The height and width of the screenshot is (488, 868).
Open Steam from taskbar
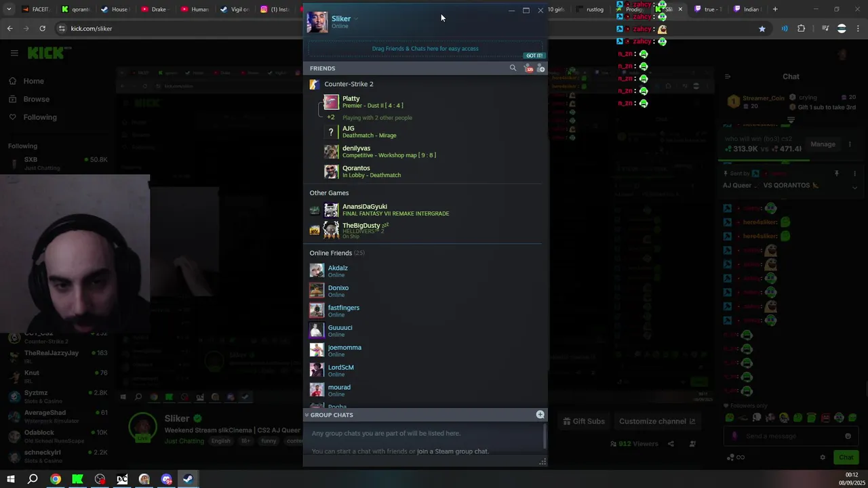tap(188, 479)
